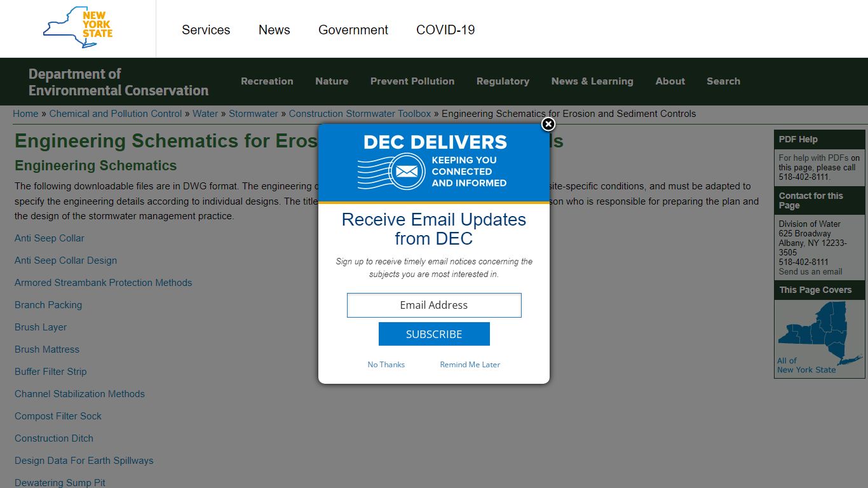The width and height of the screenshot is (868, 488).
Task: Open the About navigation menu
Action: [x=670, y=81]
